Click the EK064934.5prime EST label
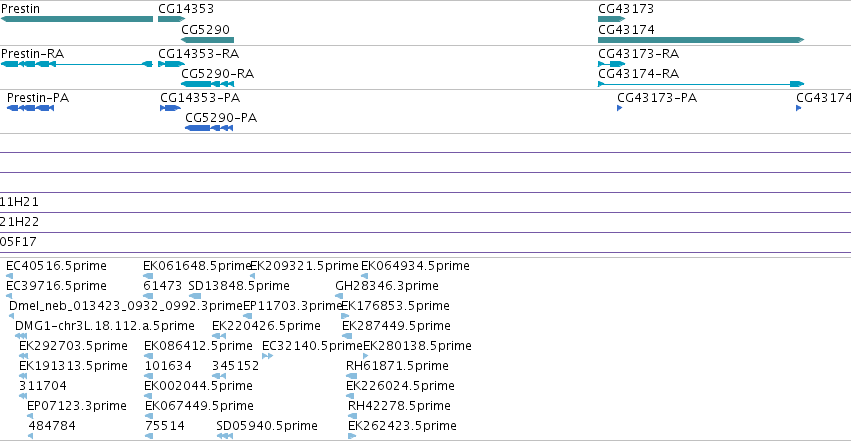Viewport: 851px width, 441px height. [x=415, y=266]
